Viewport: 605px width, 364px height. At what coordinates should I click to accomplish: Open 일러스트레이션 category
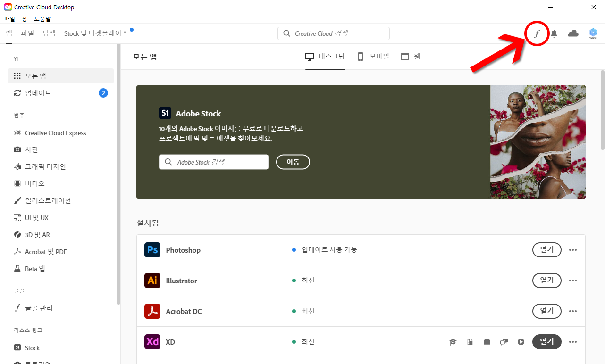click(61, 200)
